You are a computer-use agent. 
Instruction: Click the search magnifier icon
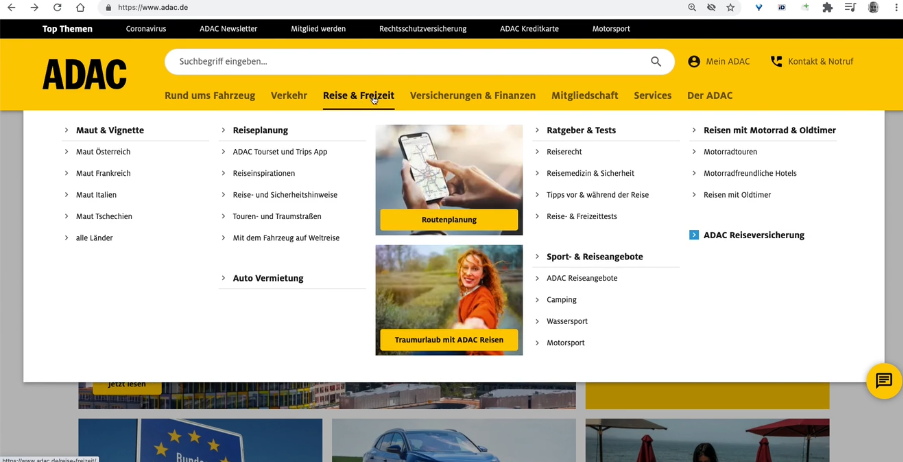(656, 61)
